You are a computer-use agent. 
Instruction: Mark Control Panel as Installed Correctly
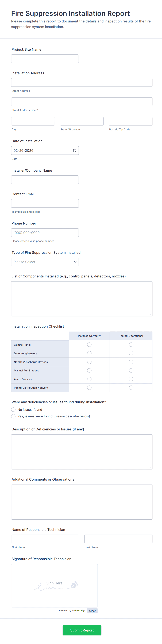pos(89,344)
